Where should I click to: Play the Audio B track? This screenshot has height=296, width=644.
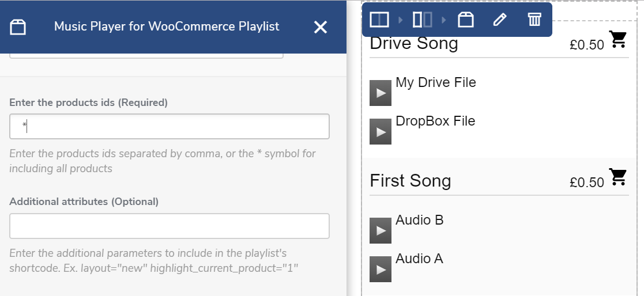point(381,230)
